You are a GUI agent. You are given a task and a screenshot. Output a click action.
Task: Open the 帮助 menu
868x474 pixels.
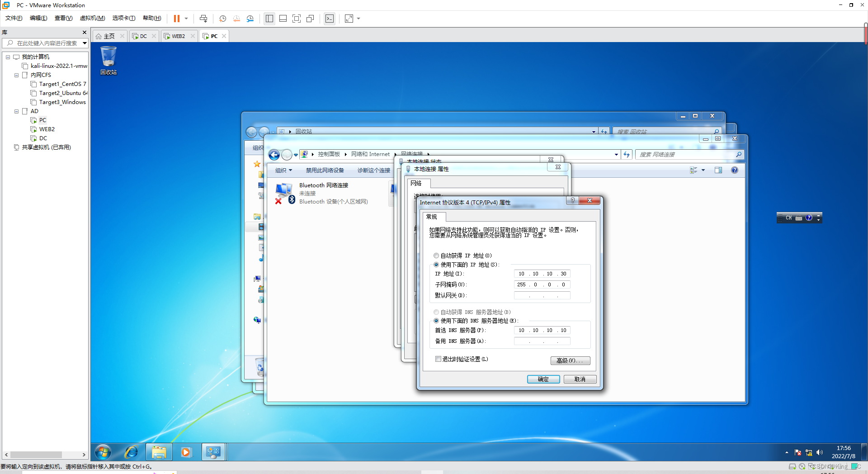[152, 18]
